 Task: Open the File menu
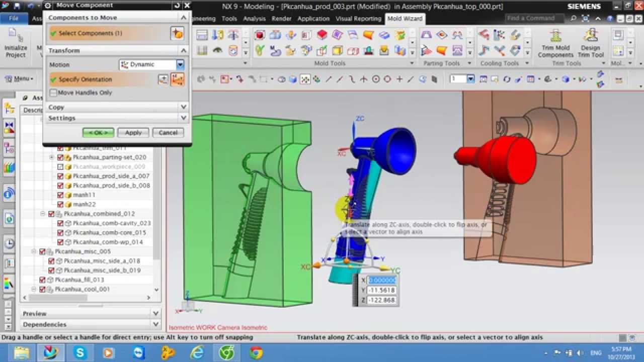point(14,19)
